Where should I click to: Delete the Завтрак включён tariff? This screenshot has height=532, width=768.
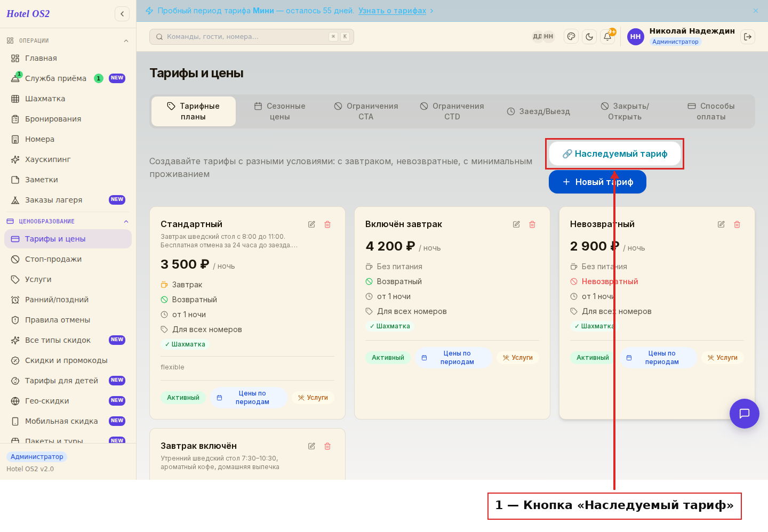point(327,446)
